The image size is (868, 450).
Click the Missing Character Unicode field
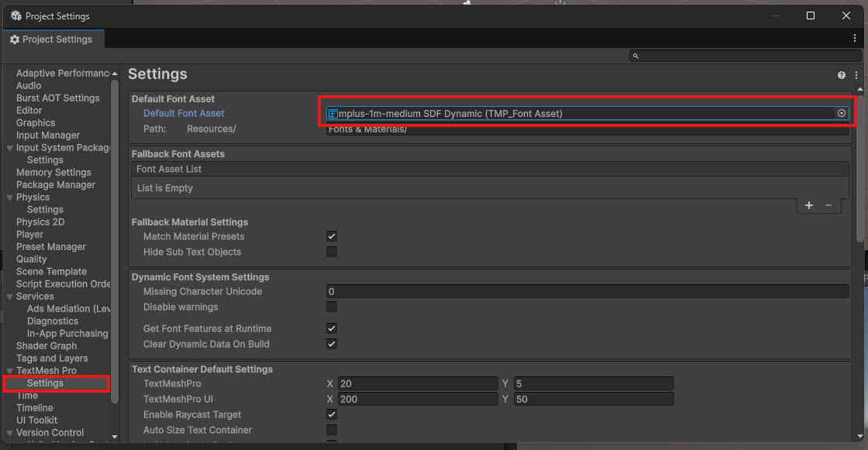point(587,292)
